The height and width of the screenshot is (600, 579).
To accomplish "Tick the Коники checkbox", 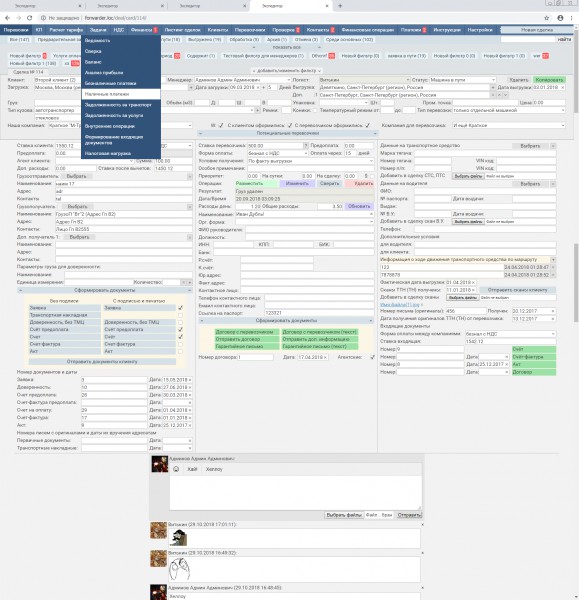I will [315, 110].
